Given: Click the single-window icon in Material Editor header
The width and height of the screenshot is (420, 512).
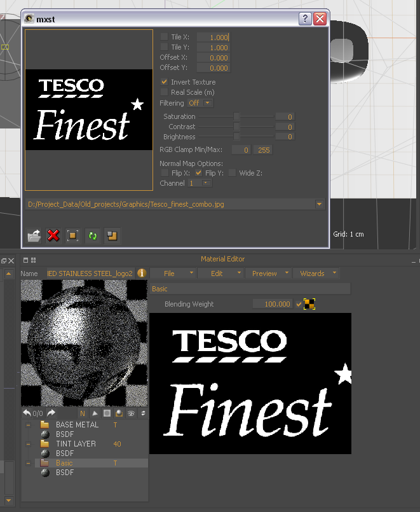Looking at the screenshot, I should [x=26, y=260].
